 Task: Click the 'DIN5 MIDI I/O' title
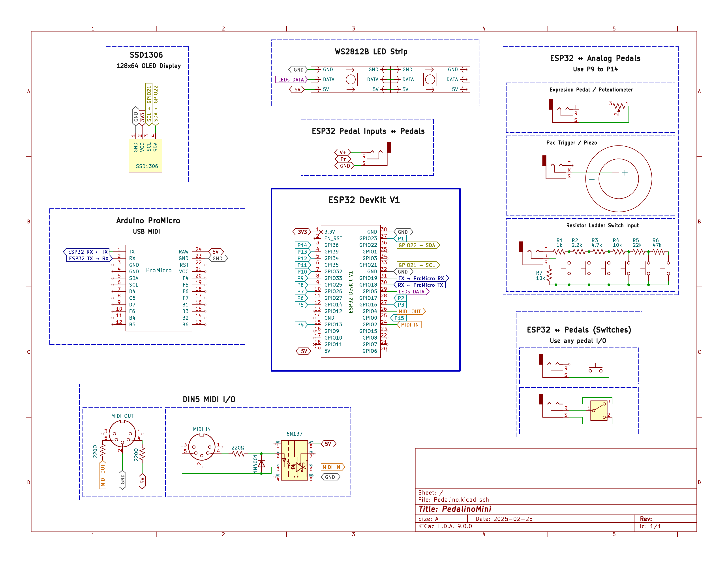coord(209,399)
